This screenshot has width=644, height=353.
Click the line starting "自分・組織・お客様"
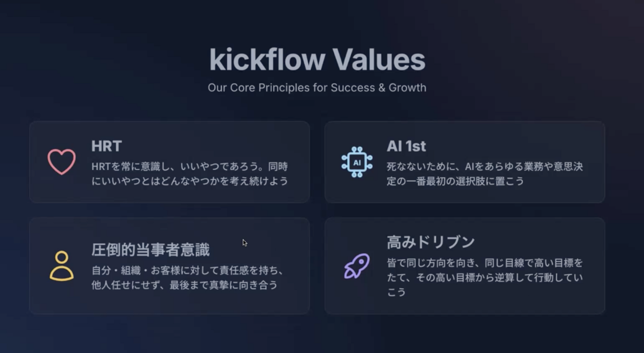(x=188, y=270)
